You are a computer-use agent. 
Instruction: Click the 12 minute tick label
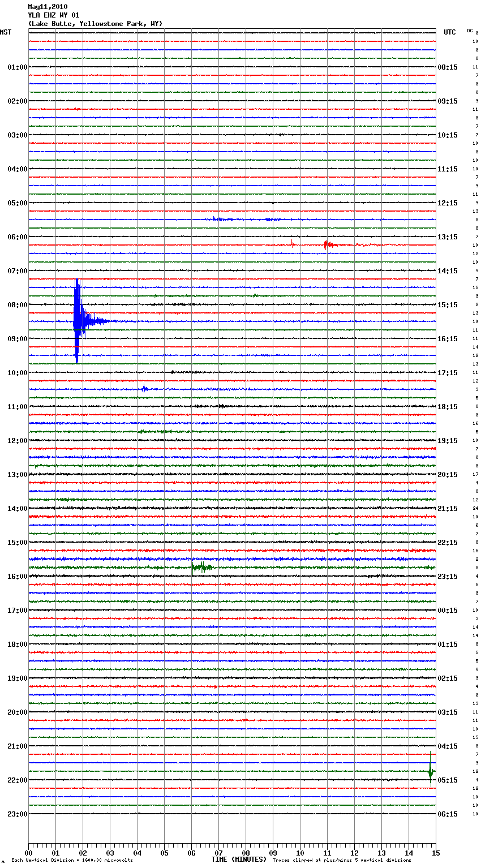point(354,853)
